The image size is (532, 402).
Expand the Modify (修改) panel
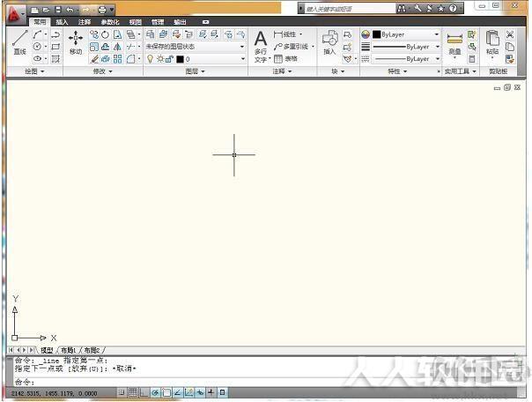103,71
